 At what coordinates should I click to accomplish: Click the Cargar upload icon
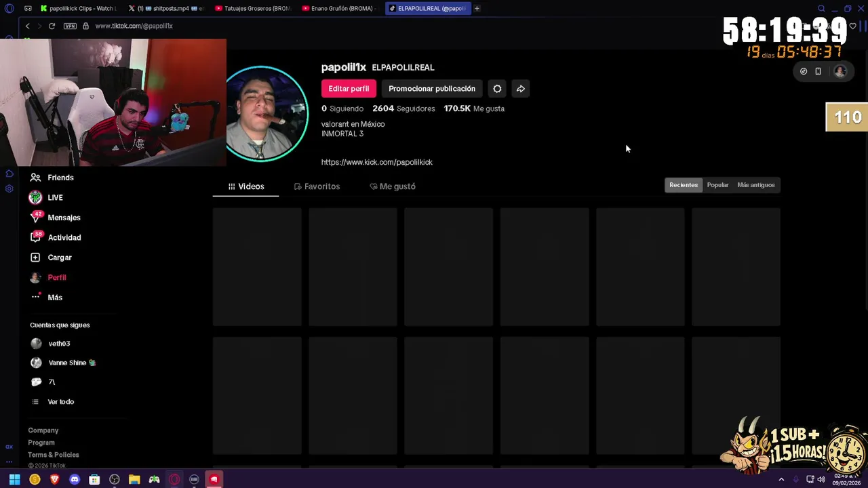tap(35, 258)
